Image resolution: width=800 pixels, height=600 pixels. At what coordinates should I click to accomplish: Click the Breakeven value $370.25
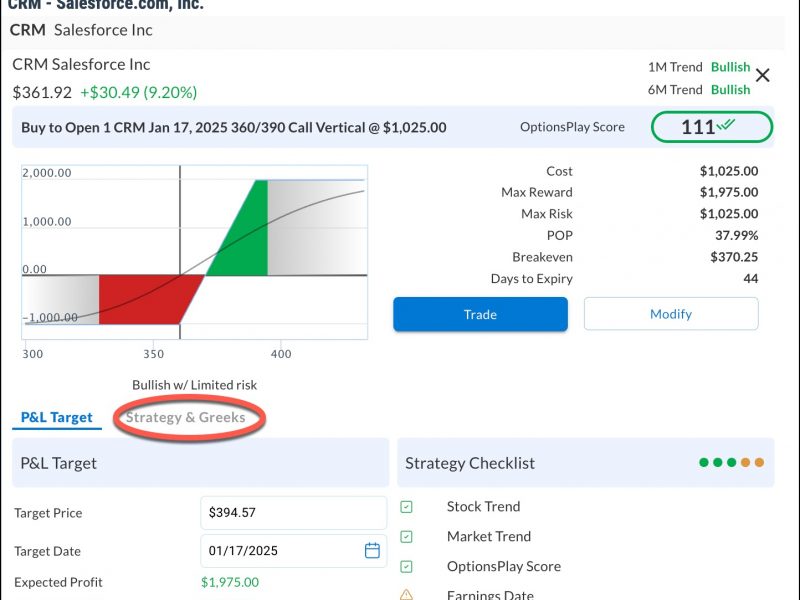point(734,257)
